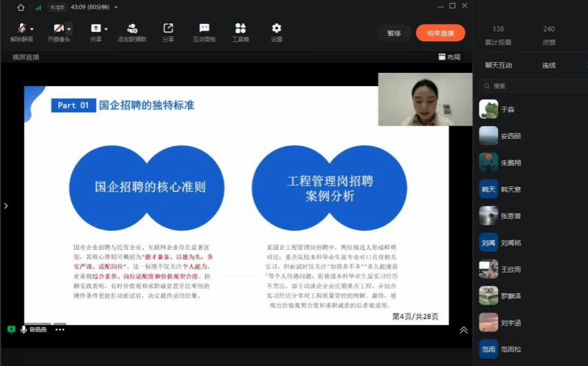Viewport: 588px width, 366px height.
Task: Switch to the 聊天互动 tab
Action: click(x=498, y=65)
